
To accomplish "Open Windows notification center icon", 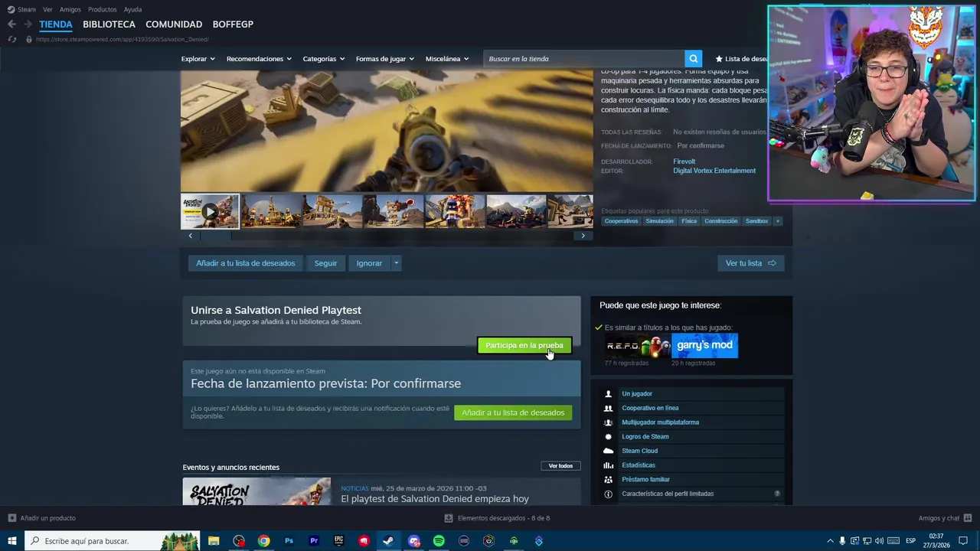I will tap(963, 541).
